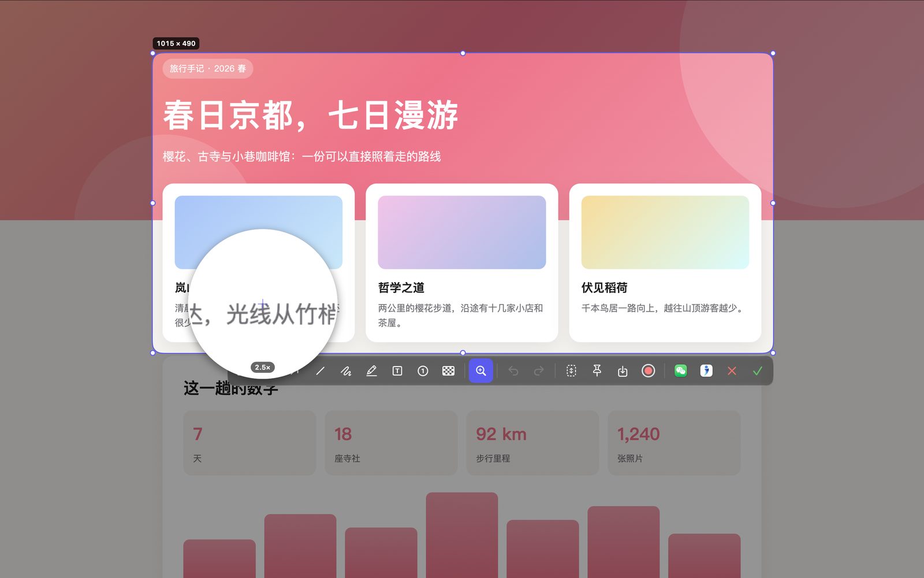Toggle the active magnifier tool

480,371
